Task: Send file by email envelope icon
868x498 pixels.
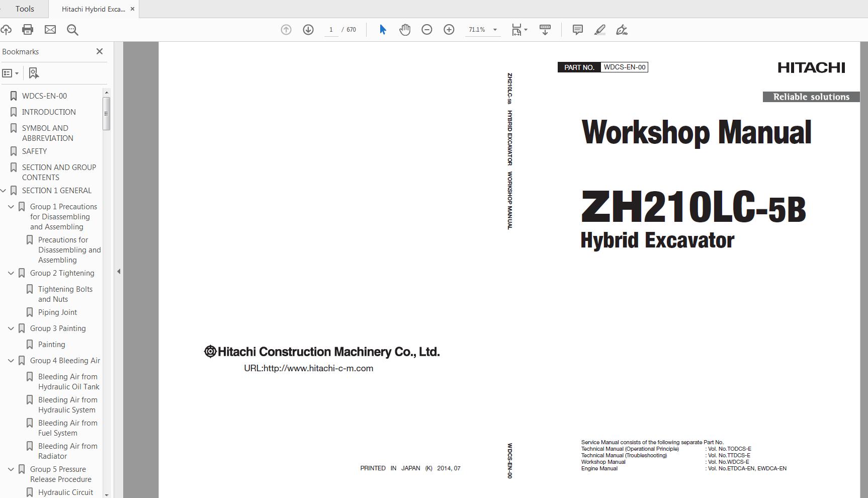Action: coord(50,30)
